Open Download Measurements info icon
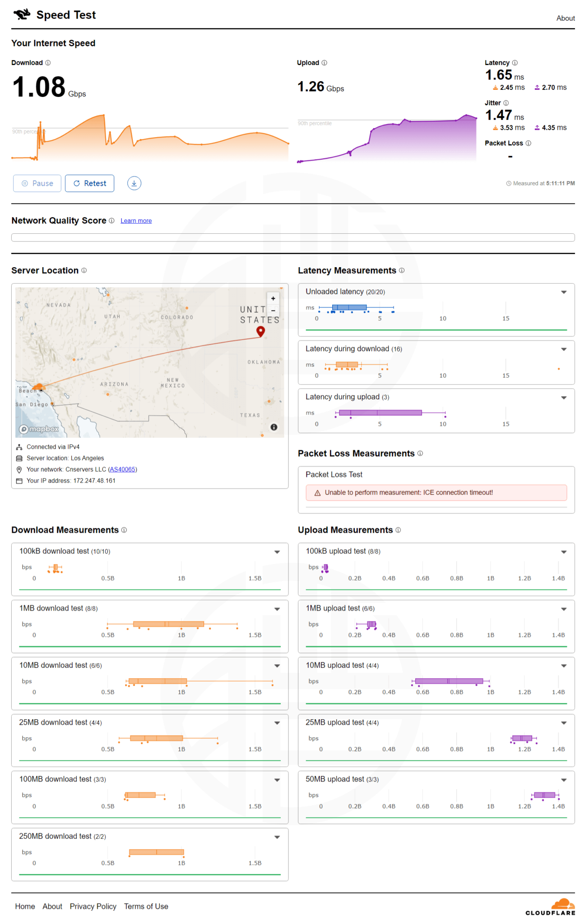This screenshot has height=924, width=584. 124,530
